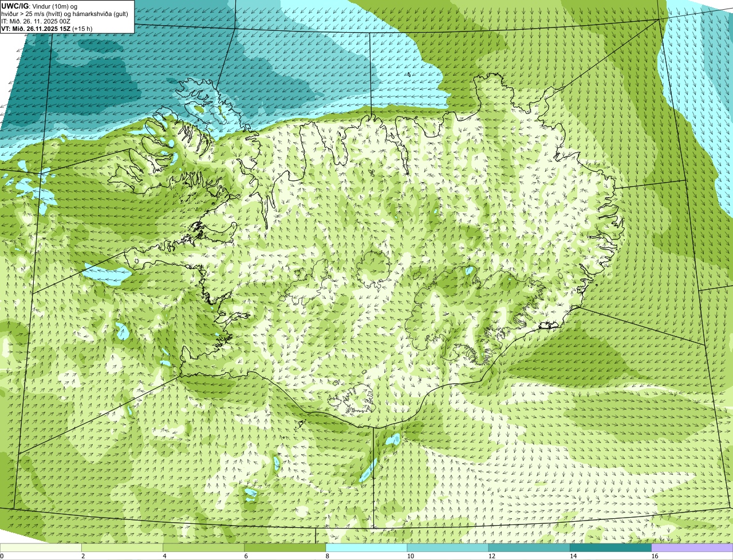Click the legend scale label '12'
733x560 pixels.
point(492,556)
